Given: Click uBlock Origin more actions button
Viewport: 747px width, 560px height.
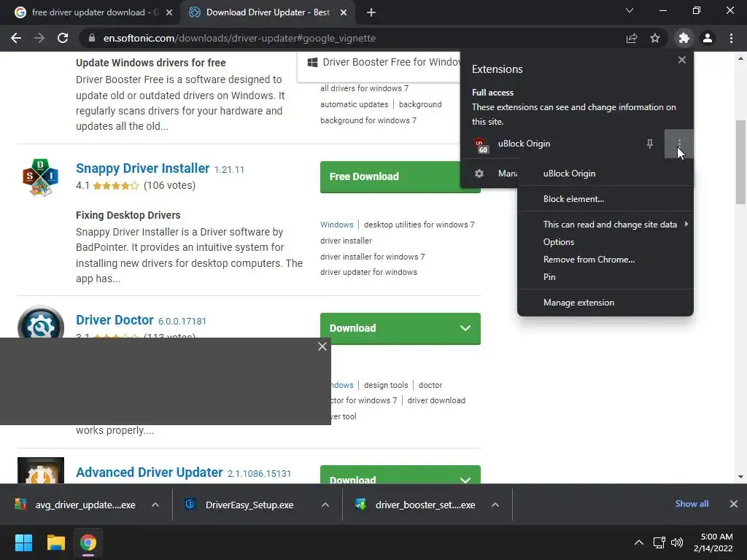Looking at the screenshot, I should pyautogui.click(x=679, y=144).
